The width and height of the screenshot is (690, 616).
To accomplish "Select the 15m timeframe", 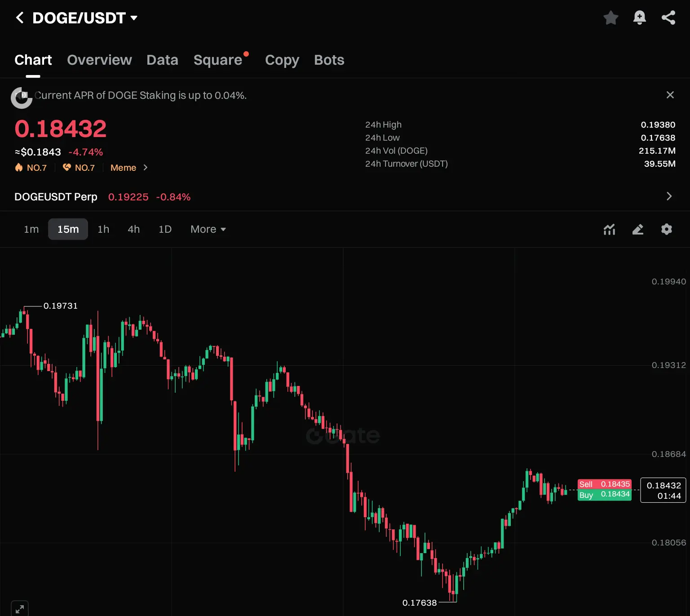I will tap(68, 229).
